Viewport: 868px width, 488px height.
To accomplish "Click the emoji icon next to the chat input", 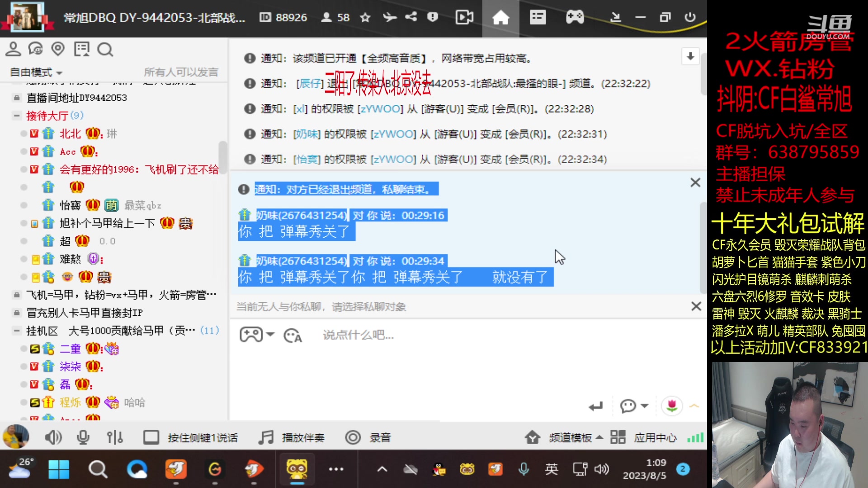I will 292,335.
